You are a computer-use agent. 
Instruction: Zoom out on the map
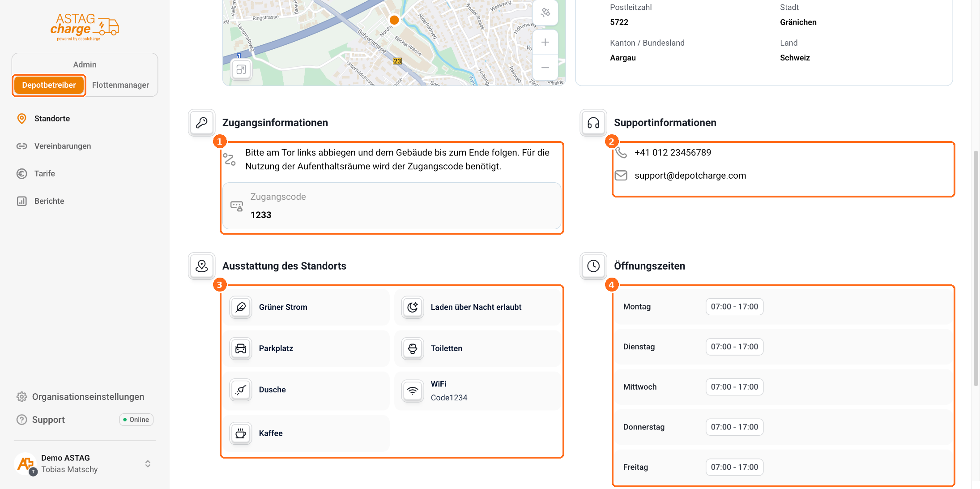pos(545,68)
